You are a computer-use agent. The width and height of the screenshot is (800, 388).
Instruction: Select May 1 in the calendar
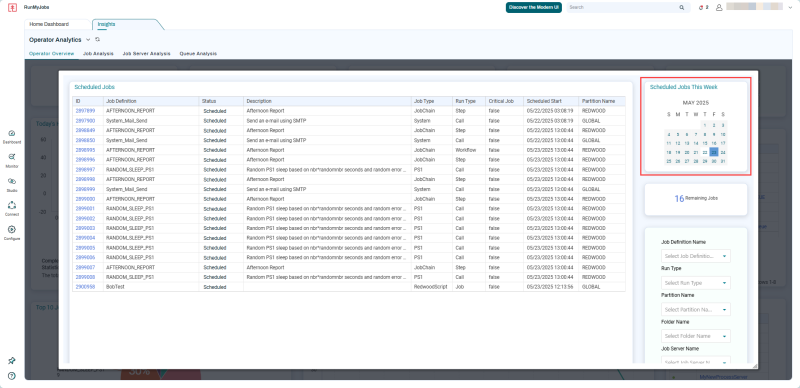pos(705,125)
